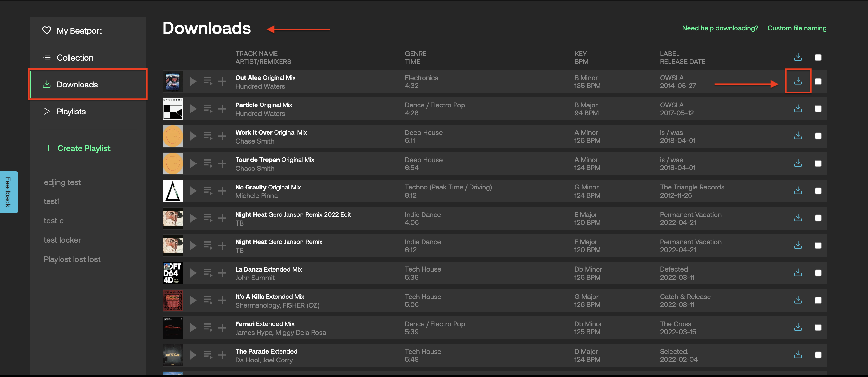Download the Particle track

(798, 108)
